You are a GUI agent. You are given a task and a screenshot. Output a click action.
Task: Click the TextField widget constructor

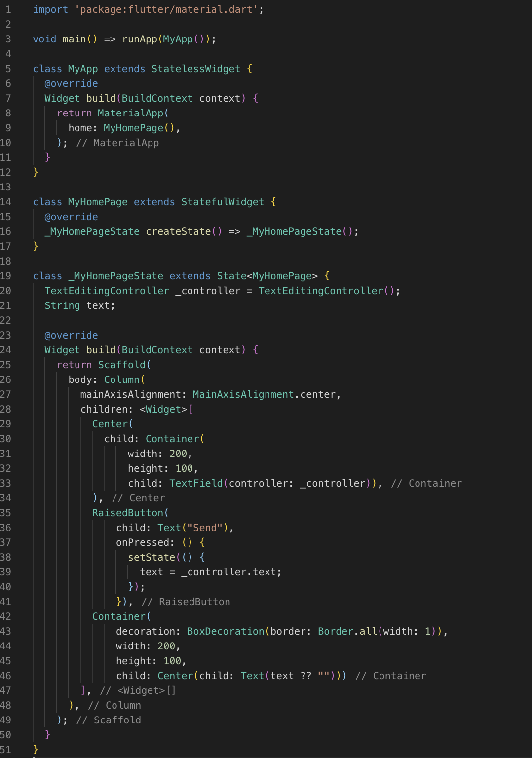(195, 484)
